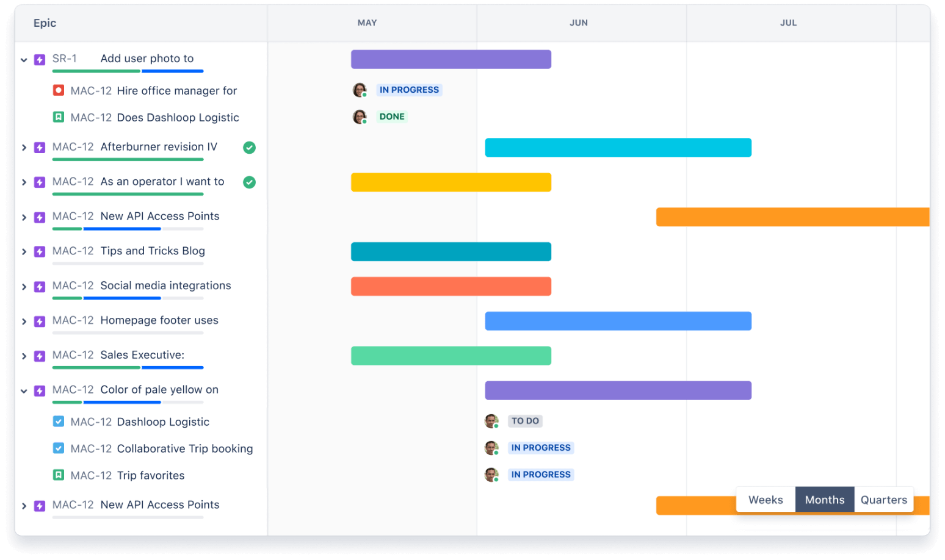Collapse the Color of pale yellow epic

point(24,390)
